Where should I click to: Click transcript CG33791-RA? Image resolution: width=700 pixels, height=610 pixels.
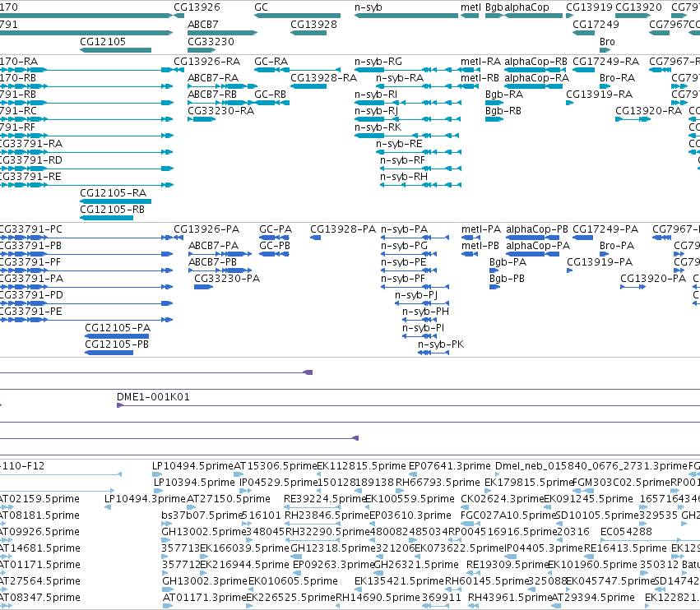pyautogui.click(x=30, y=144)
